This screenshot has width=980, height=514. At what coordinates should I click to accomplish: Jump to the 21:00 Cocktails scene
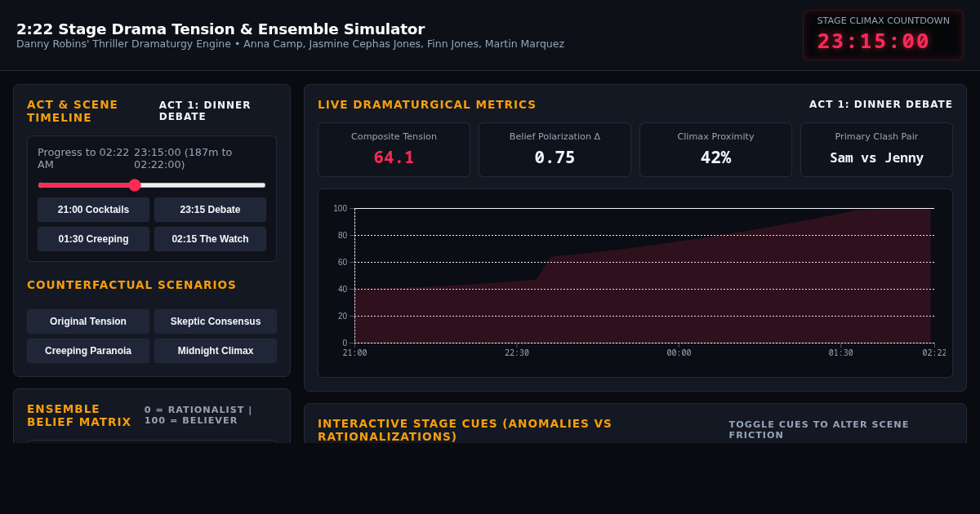click(93, 210)
